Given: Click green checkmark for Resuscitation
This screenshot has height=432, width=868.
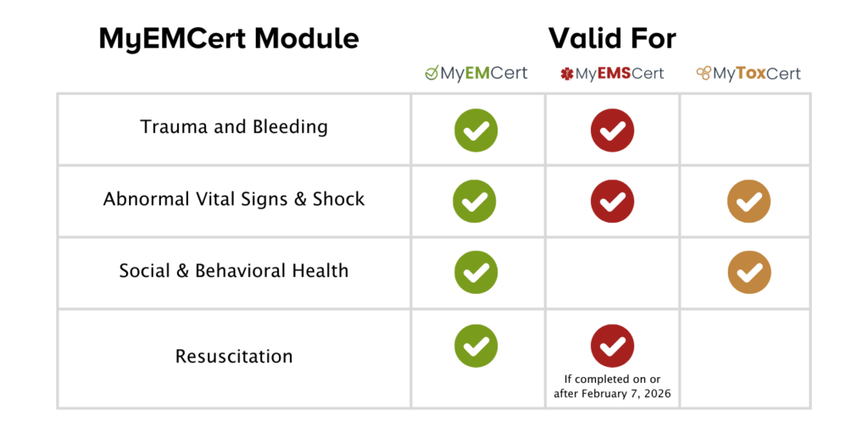Looking at the screenshot, I should [x=476, y=346].
